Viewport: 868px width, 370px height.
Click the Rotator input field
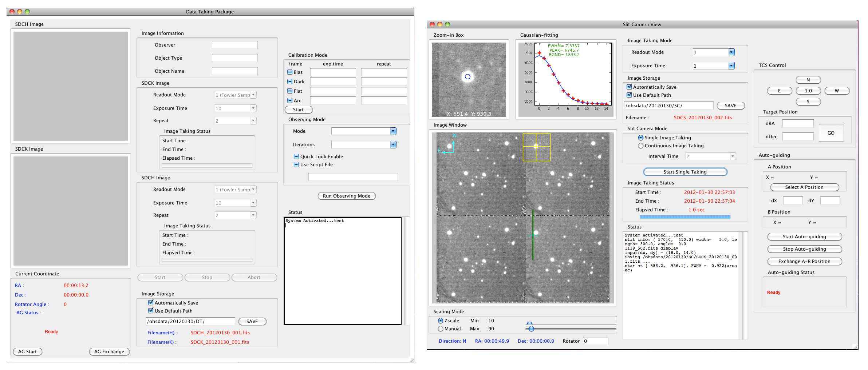(596, 341)
